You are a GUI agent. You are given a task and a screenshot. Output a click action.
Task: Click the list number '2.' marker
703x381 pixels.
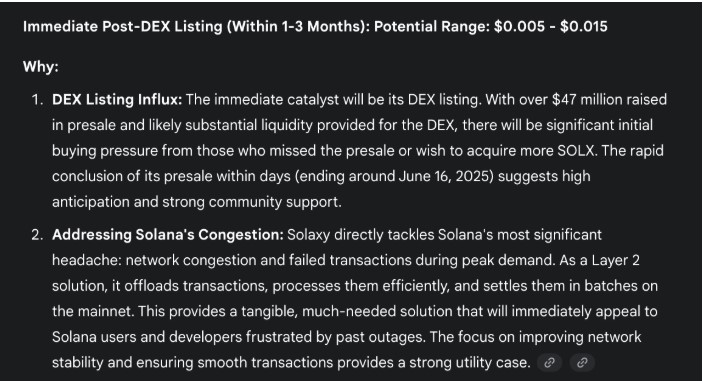[x=38, y=235]
